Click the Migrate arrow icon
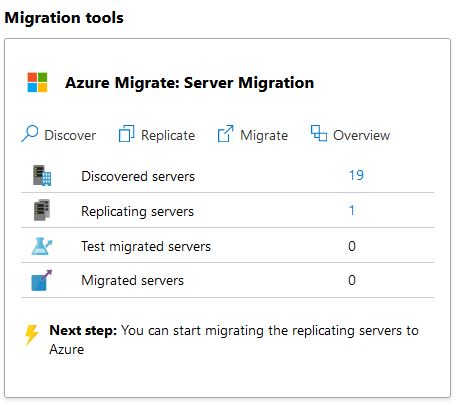This screenshot has width=471, height=405. pos(225,134)
